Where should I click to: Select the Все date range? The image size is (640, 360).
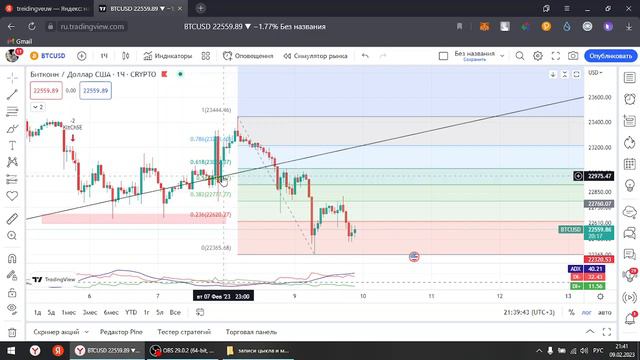click(175, 312)
